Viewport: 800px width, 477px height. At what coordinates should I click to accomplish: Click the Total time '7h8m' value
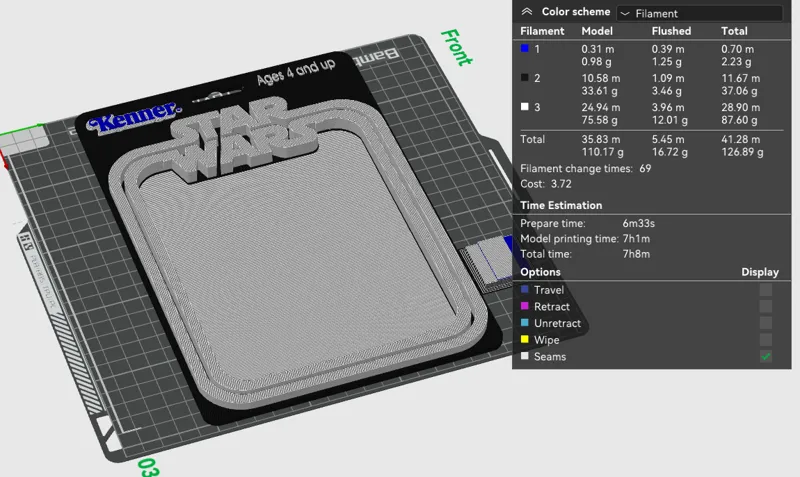(636, 254)
